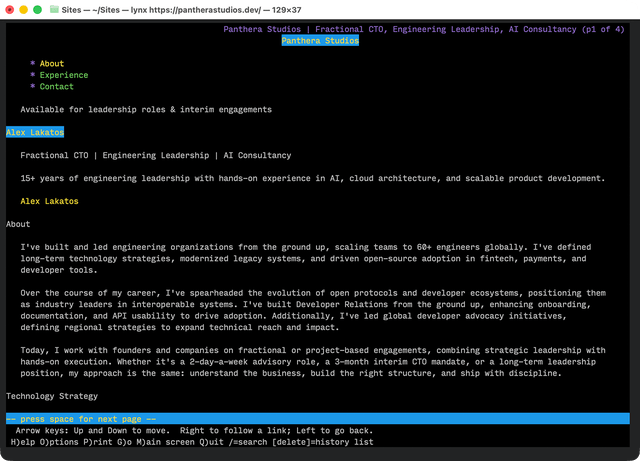The image size is (640, 461).
Task: Click the 'H)elp O)ptions P)rint' command line
Action: tap(192, 442)
